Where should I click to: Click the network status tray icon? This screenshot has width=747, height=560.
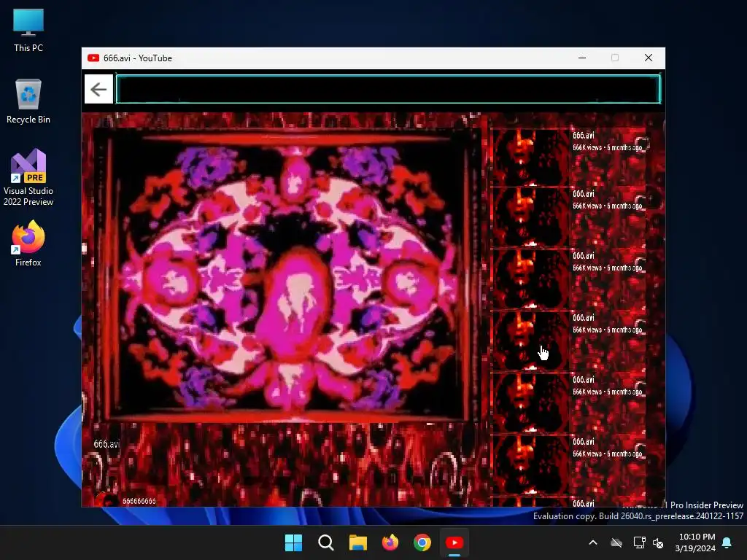click(639, 542)
